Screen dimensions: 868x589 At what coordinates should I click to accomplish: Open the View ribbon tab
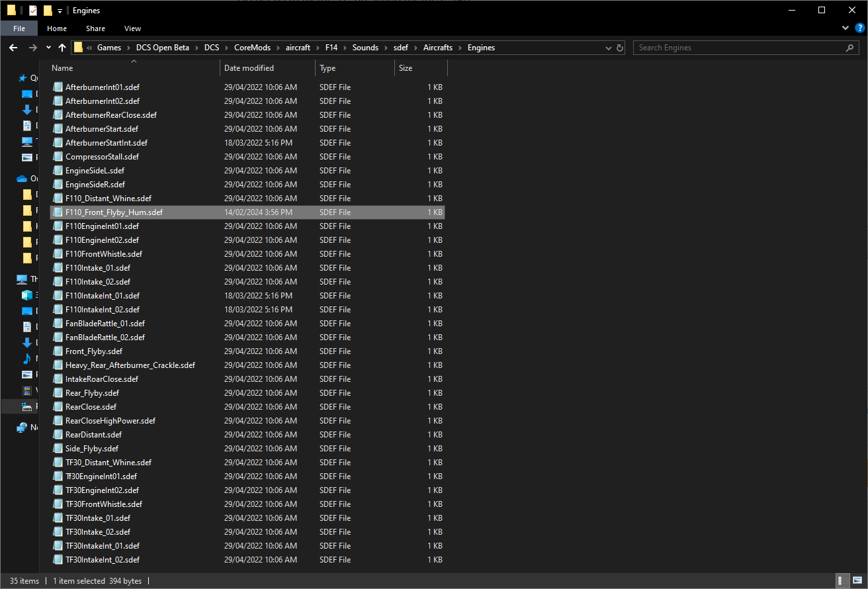(x=133, y=28)
